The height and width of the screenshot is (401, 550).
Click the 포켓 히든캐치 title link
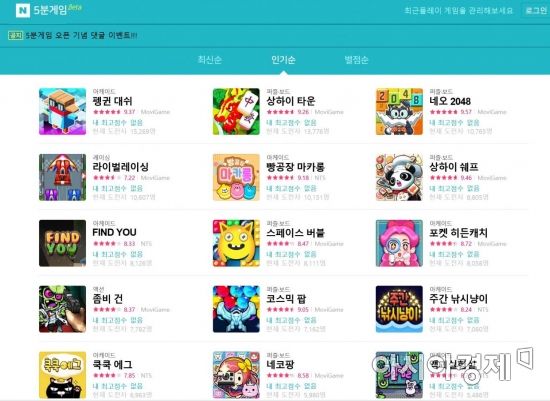click(458, 233)
